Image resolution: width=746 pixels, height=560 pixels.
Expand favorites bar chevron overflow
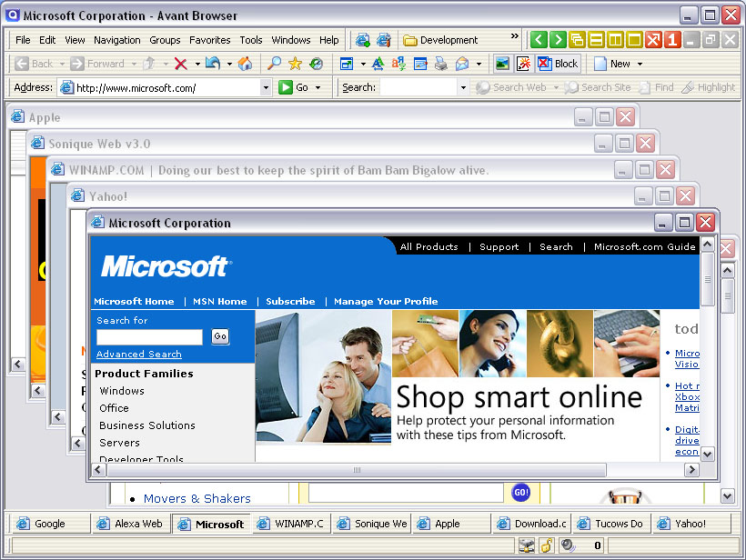pyautogui.click(x=514, y=36)
